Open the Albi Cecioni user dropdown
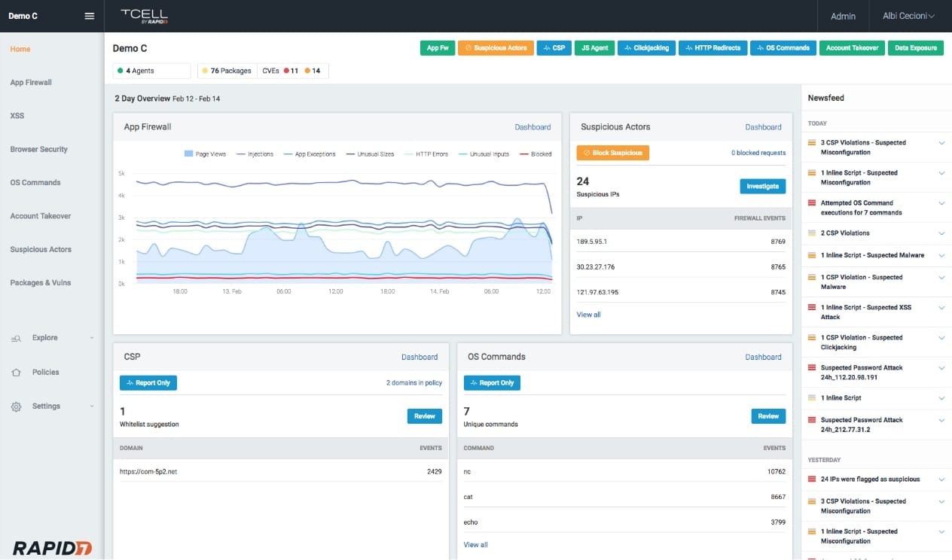Image resolution: width=952 pixels, height=560 pixels. click(908, 16)
